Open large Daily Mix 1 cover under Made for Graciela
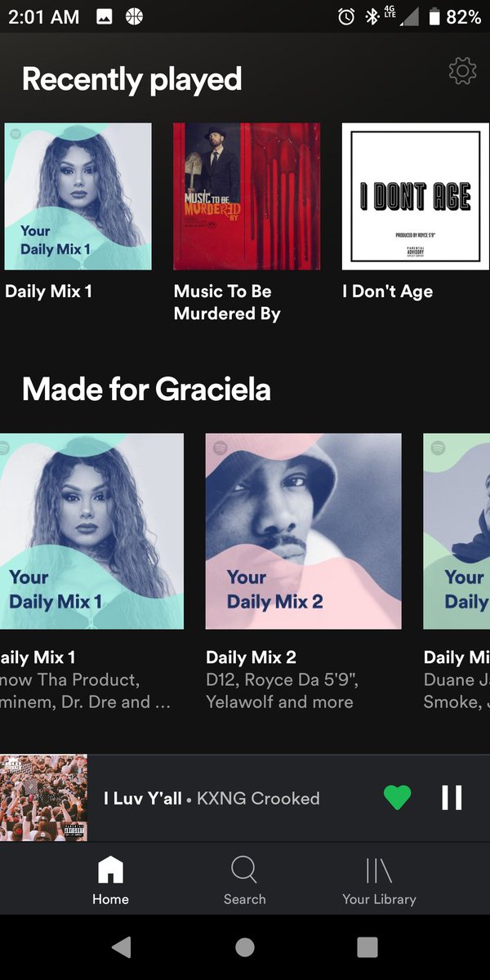490x980 pixels. coord(91,531)
